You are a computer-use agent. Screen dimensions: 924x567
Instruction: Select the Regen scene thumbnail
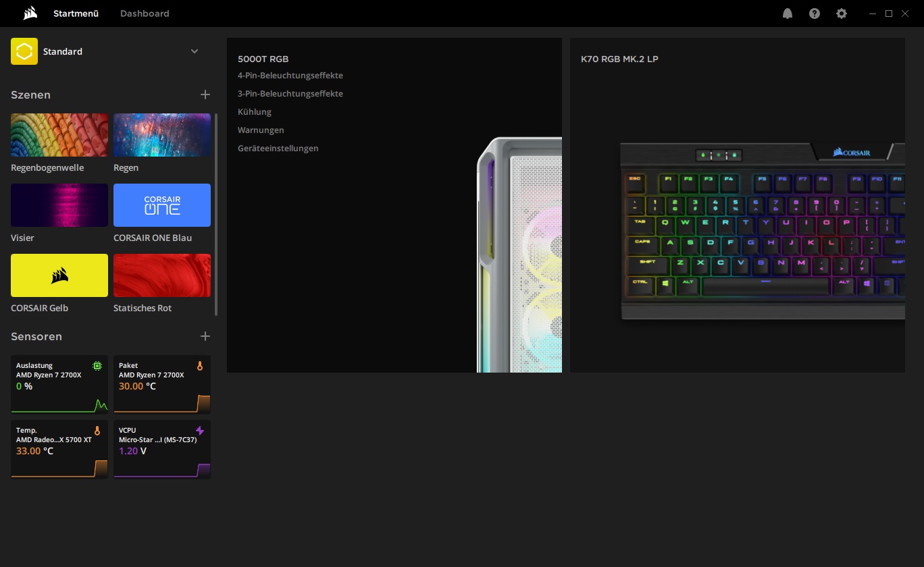[162, 135]
